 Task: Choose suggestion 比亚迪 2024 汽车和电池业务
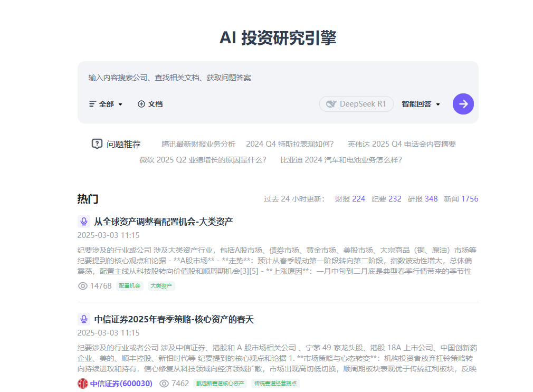tap(341, 160)
